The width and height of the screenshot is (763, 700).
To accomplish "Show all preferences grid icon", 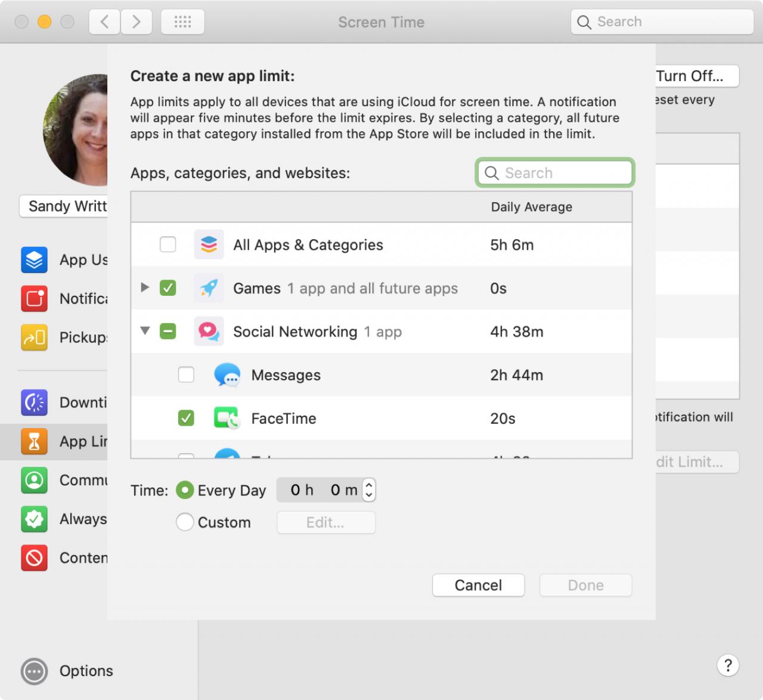I will point(182,22).
